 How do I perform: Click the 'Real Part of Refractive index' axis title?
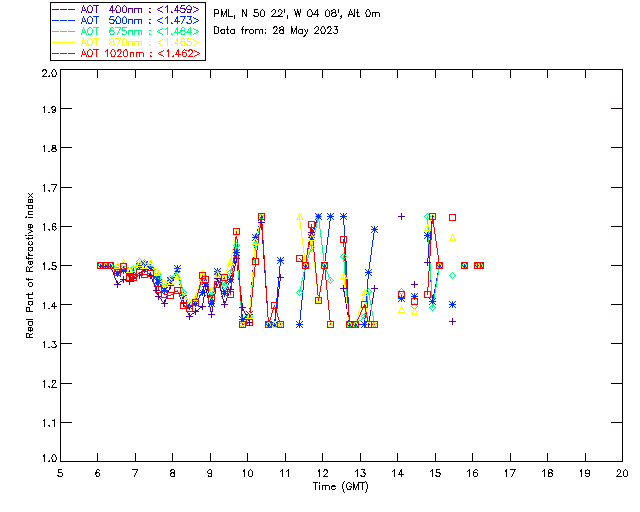(x=30, y=265)
